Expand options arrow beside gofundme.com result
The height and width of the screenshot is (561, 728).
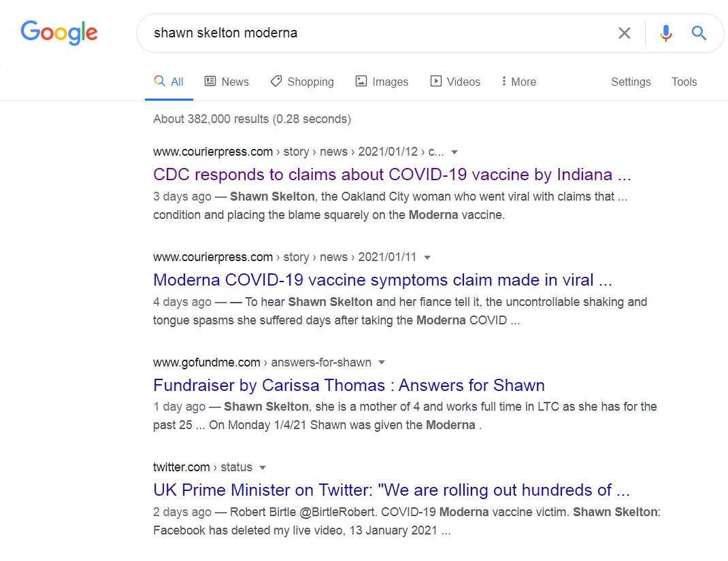point(382,362)
